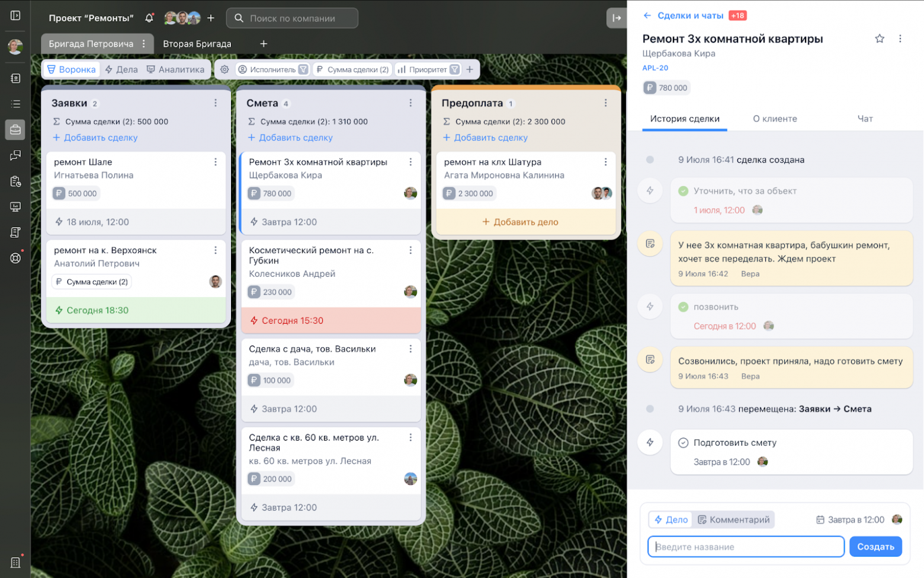Viewport: 924px width, 578px height.
Task: Mark Подготовить смету task as done
Action: (x=683, y=443)
